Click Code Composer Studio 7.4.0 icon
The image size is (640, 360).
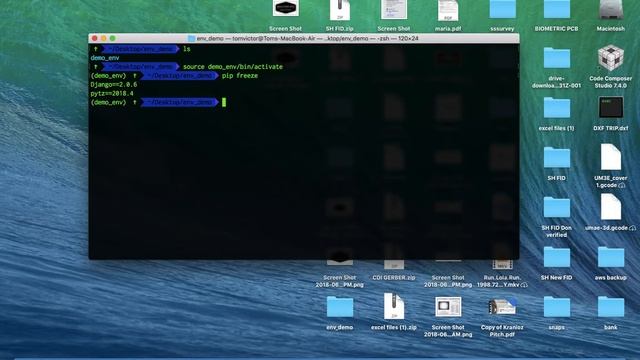(611, 58)
